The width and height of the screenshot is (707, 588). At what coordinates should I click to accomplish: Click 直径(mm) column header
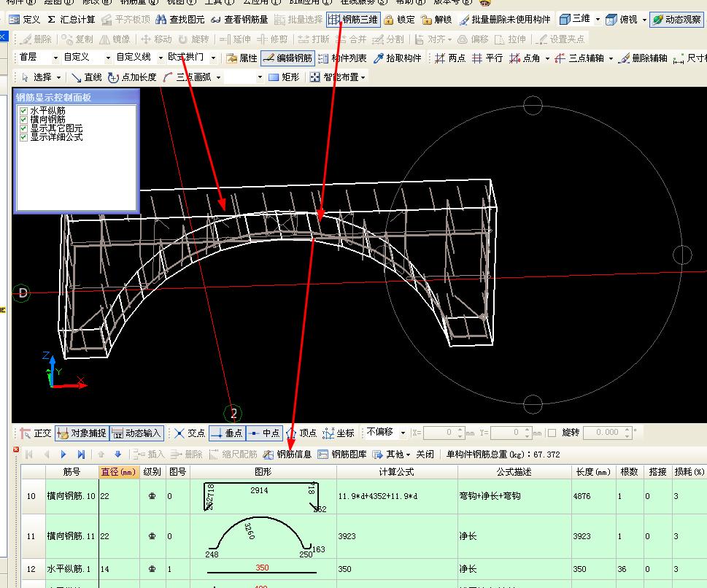pos(119,472)
